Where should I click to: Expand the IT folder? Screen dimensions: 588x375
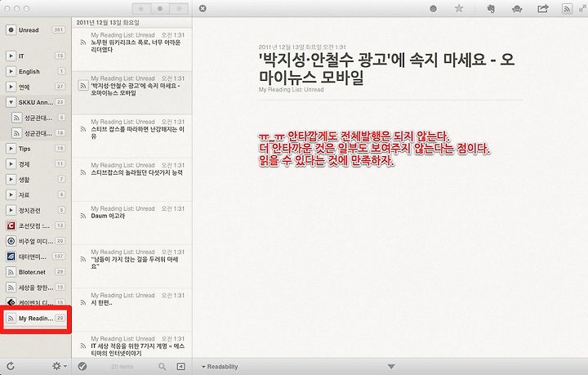[11, 56]
